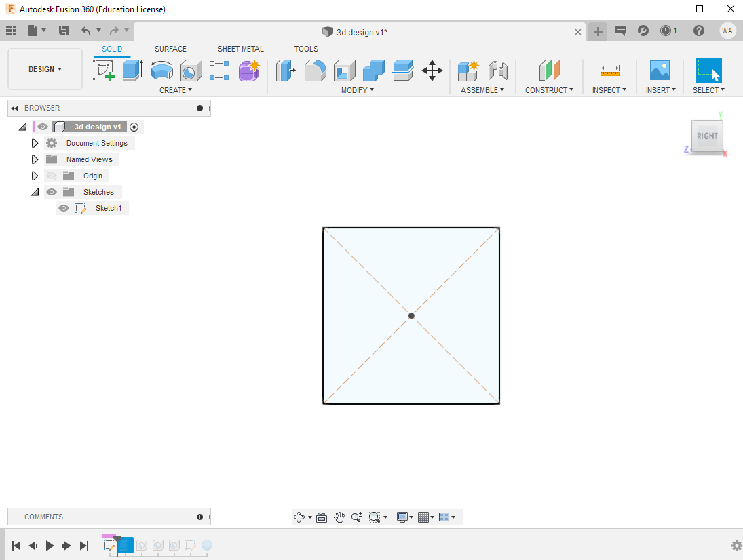
Task: Open the Data Panel grid icon
Action: (x=11, y=31)
